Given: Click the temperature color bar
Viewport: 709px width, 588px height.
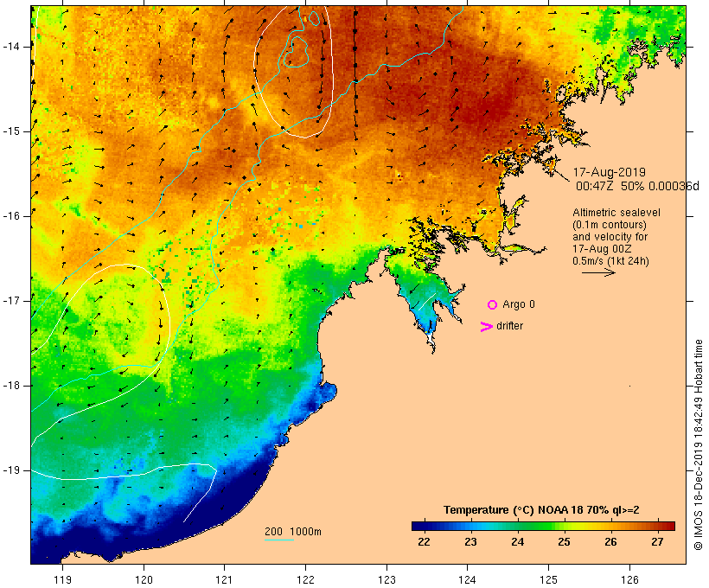Looking at the screenshot, I should (543, 526).
